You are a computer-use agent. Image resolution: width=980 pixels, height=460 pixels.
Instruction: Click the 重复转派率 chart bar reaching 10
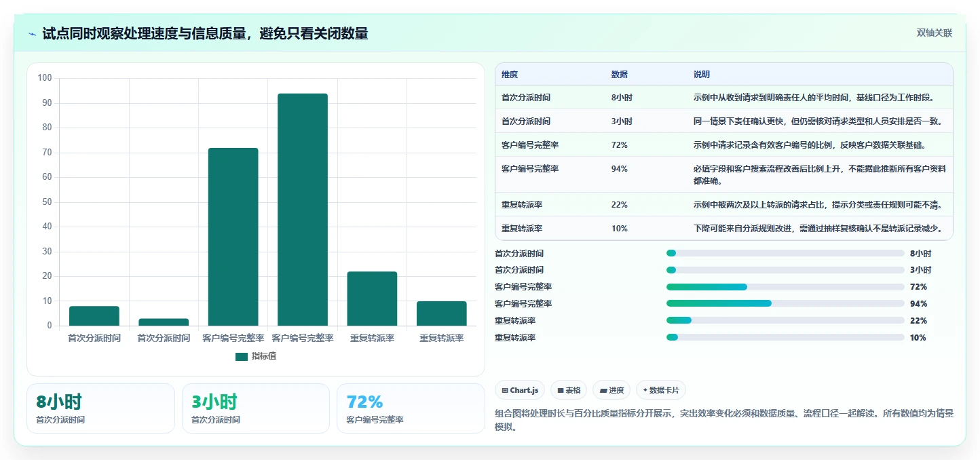coord(442,313)
